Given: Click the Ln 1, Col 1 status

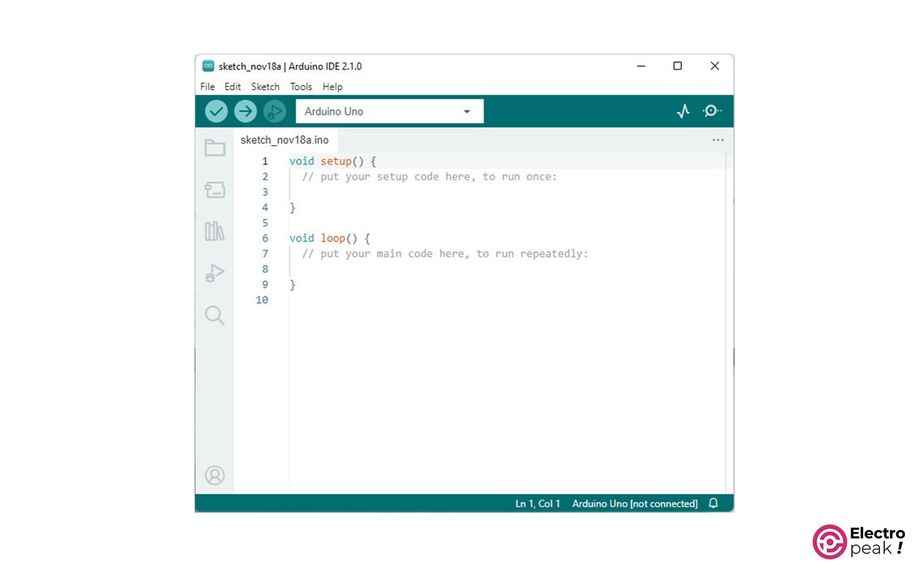Looking at the screenshot, I should point(538,503).
